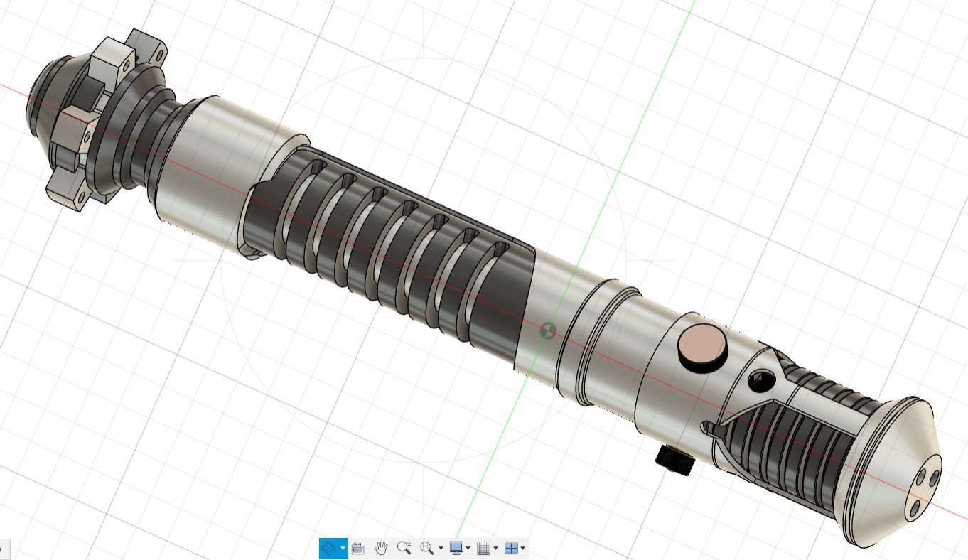Viewport: 968px width, 560px height.
Task: Select the Zoom magnifier tool
Action: pyautogui.click(x=404, y=548)
